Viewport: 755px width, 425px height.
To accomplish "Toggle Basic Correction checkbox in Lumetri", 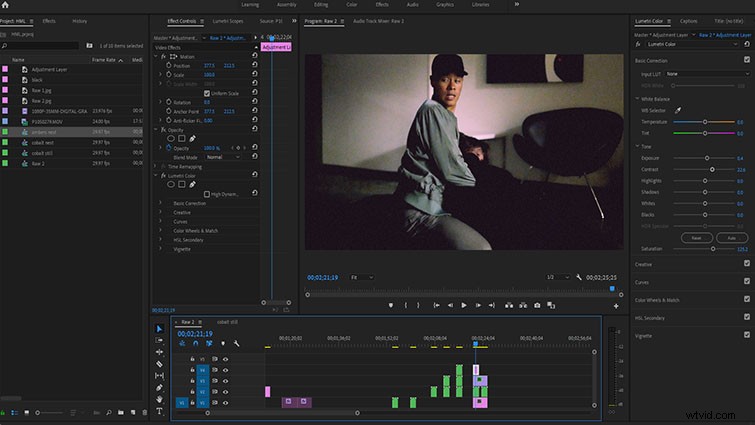I will (x=747, y=60).
